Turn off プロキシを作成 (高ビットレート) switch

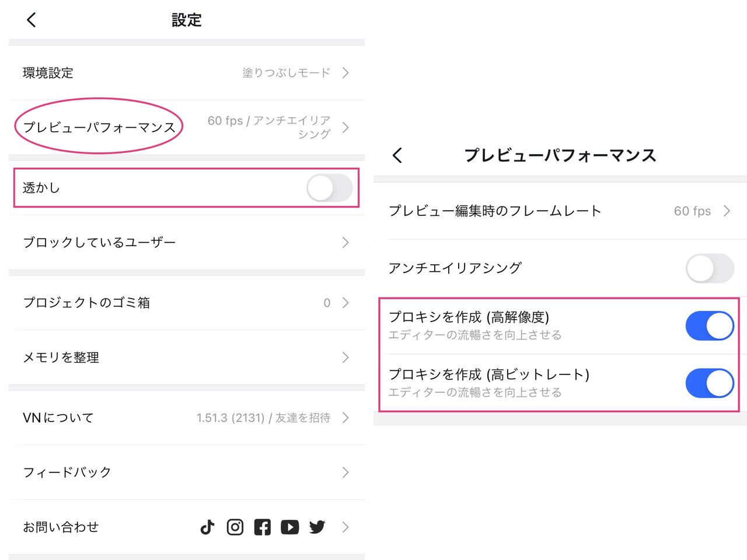click(x=710, y=383)
